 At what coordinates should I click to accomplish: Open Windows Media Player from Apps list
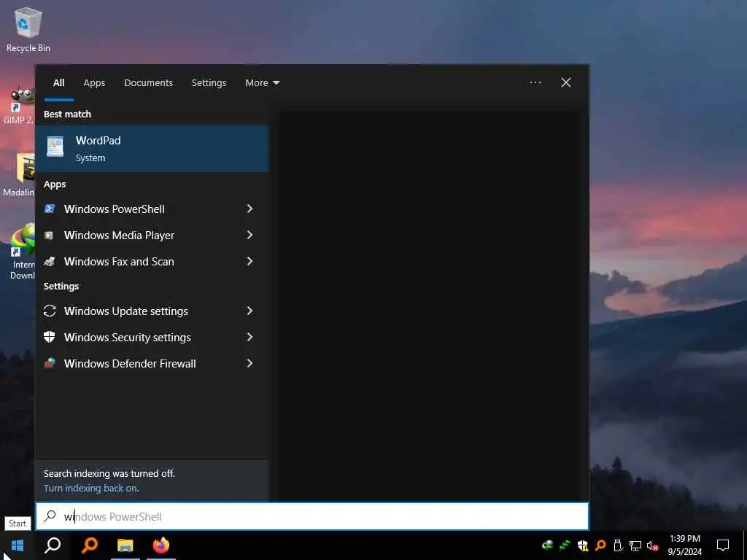point(152,235)
